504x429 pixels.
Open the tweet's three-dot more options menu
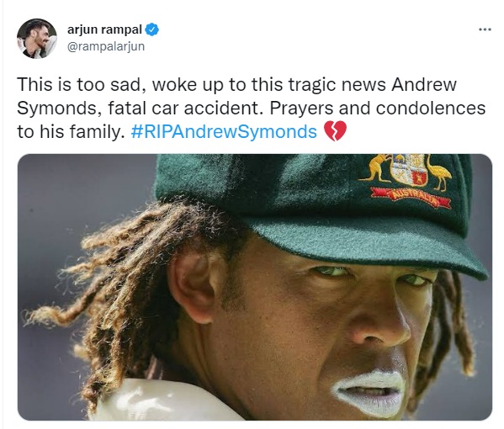pyautogui.click(x=485, y=29)
